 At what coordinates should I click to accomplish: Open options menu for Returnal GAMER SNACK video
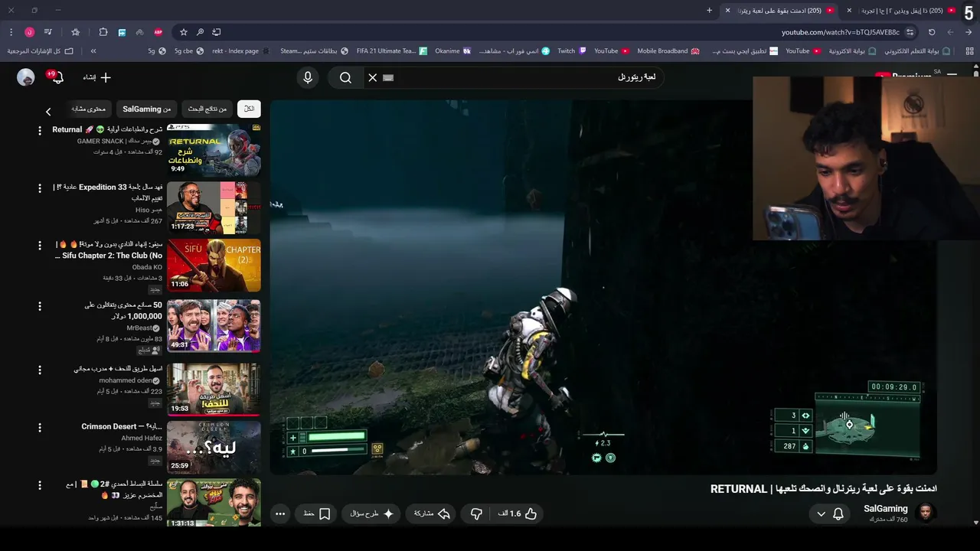pos(40,131)
